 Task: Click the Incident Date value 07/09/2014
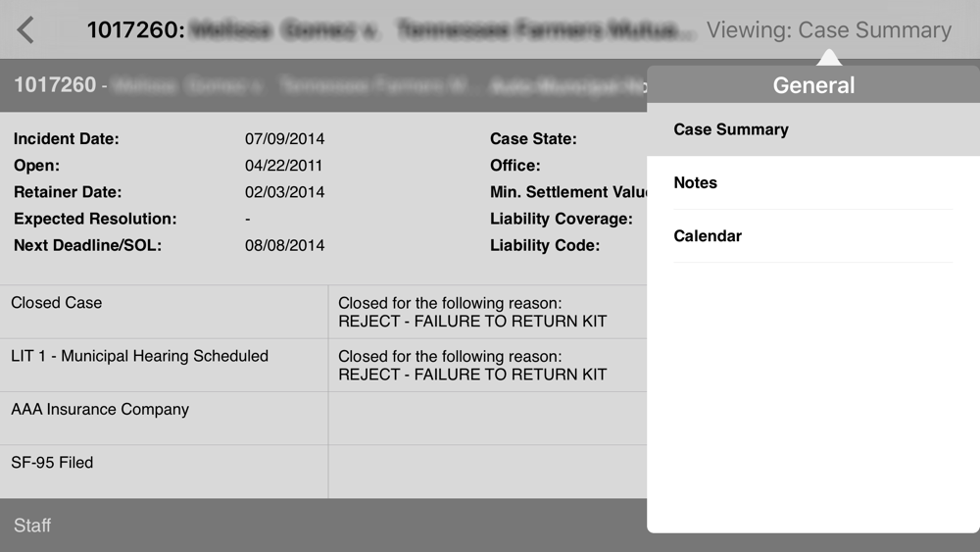284,139
